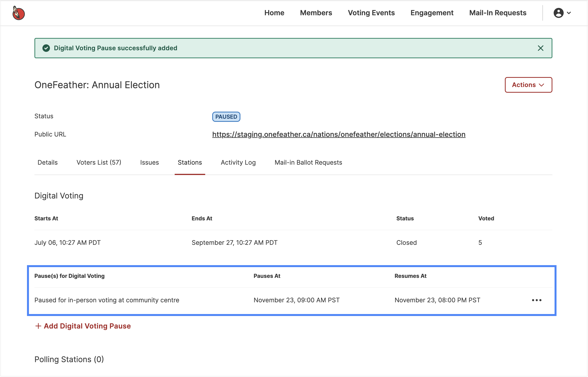Image resolution: width=588 pixels, height=377 pixels.
Task: Click the 'Voted' column header
Action: [x=486, y=219]
